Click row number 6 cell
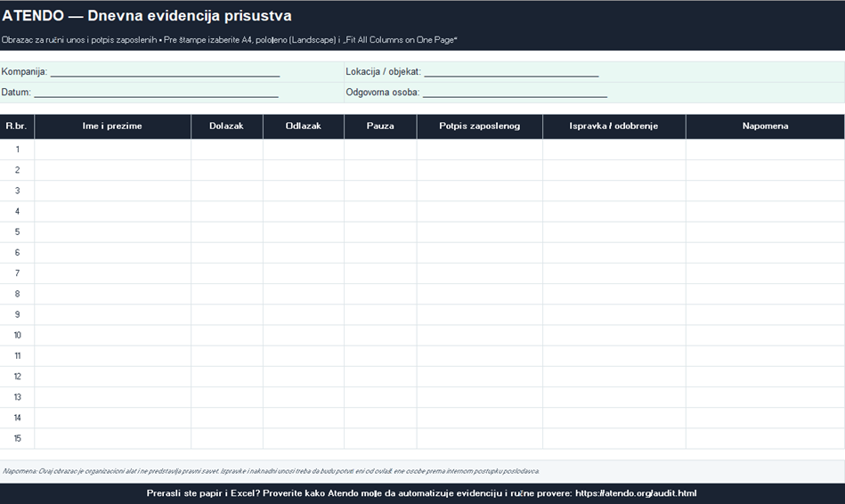This screenshot has width=845, height=504. [x=17, y=253]
